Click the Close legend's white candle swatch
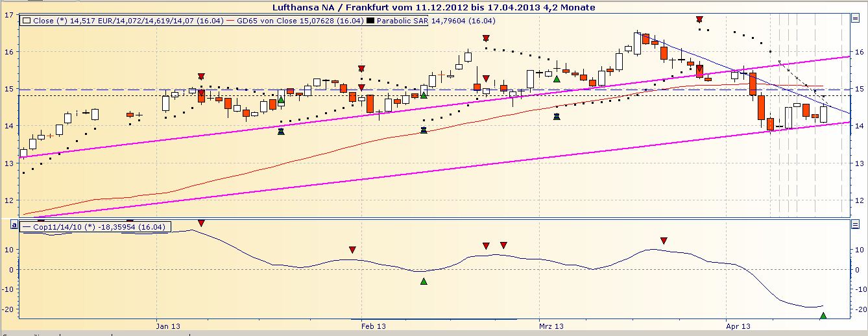This screenshot has height=336, width=868. coord(27,21)
